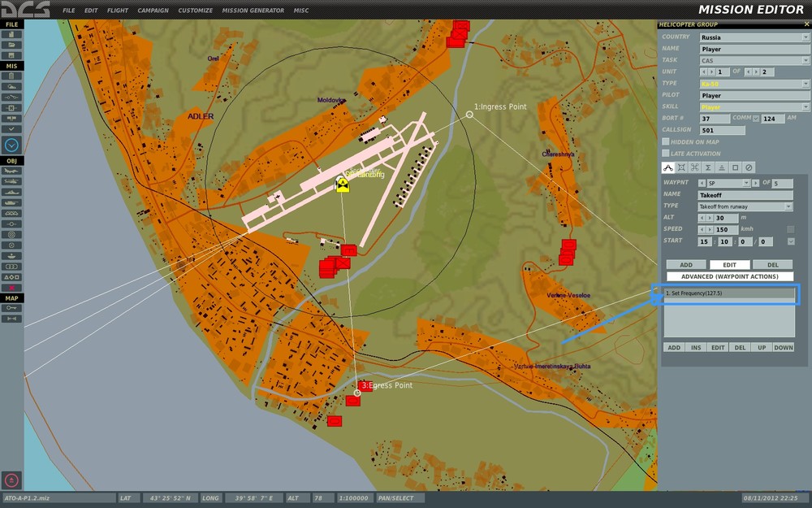Open the summary sigma tab icon
Image resolution: width=812 pixels, height=508 pixels.
pyautogui.click(x=708, y=167)
